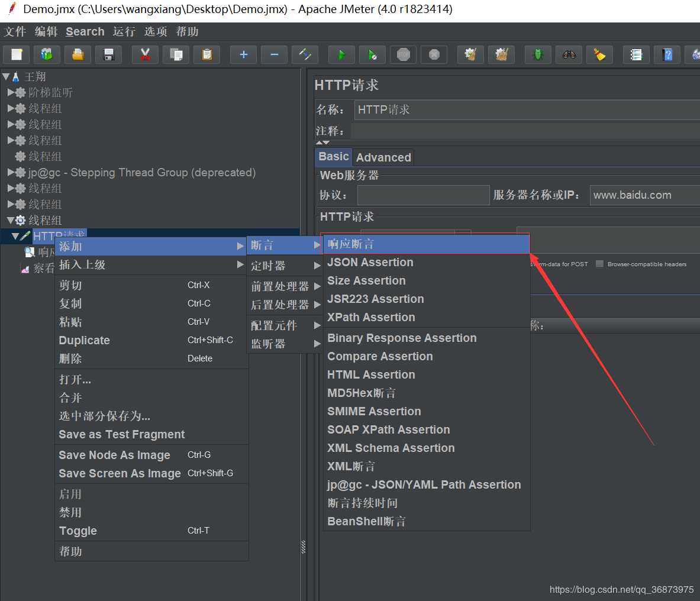Click Save as Test Fragment
The width and height of the screenshot is (700, 601).
tap(151, 435)
